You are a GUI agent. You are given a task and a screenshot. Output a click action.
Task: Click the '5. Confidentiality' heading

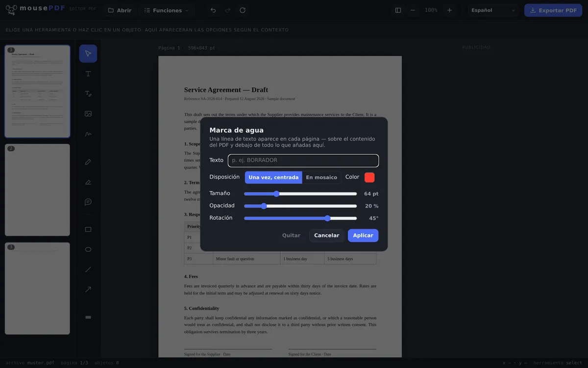coord(201,308)
